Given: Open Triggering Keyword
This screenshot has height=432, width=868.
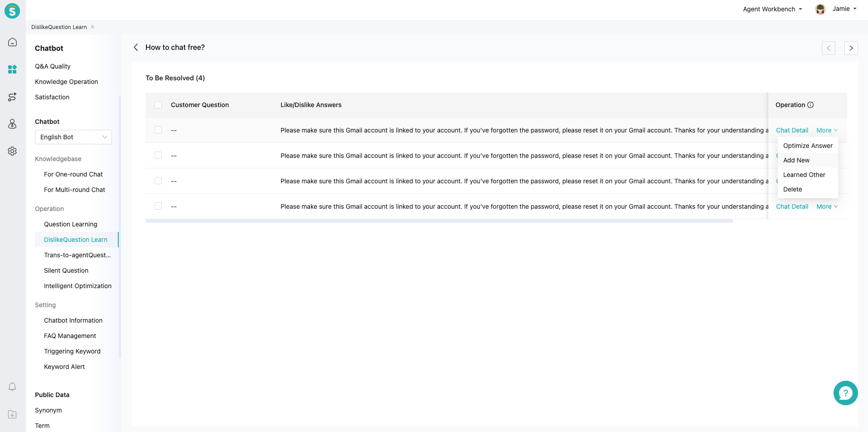Looking at the screenshot, I should [x=72, y=351].
